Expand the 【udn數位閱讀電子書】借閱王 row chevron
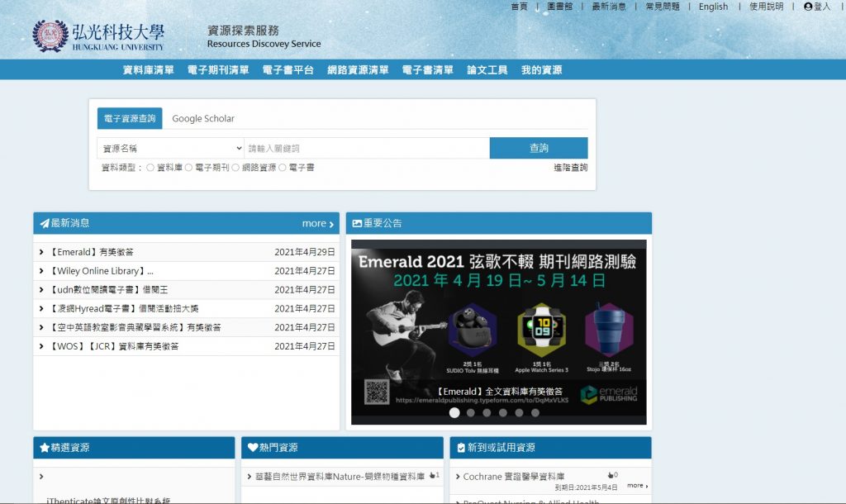The height and width of the screenshot is (504, 846). click(x=41, y=290)
